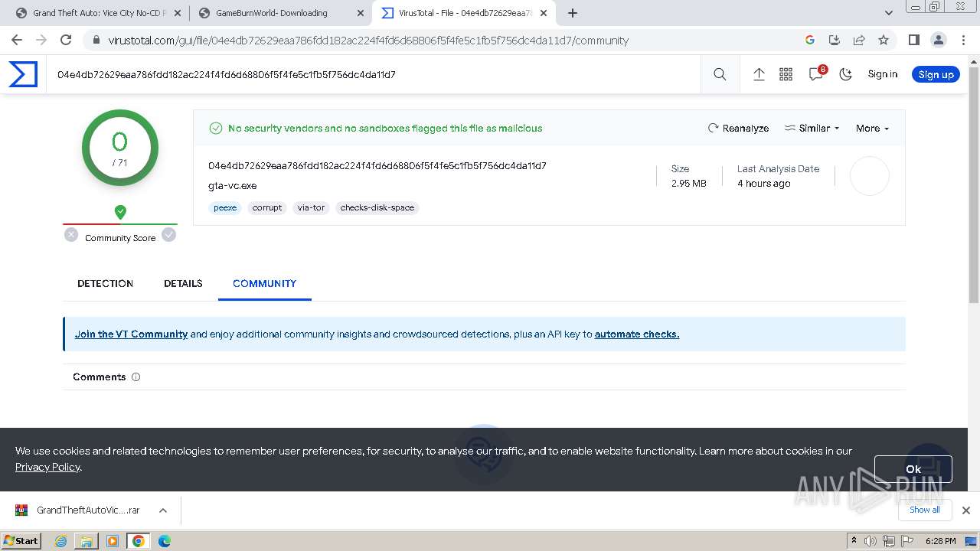Image resolution: width=980 pixels, height=551 pixels.
Task: Toggle the browser side panel
Action: coord(913,40)
